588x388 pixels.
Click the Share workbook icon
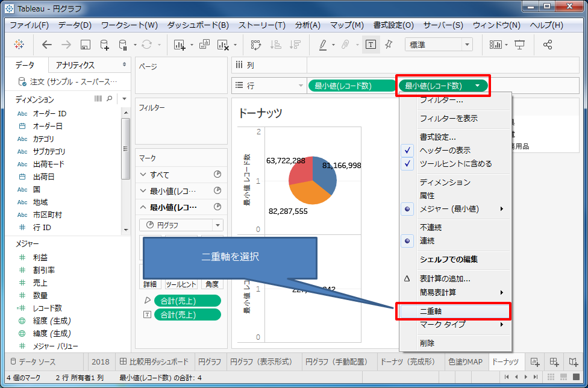[x=548, y=45]
